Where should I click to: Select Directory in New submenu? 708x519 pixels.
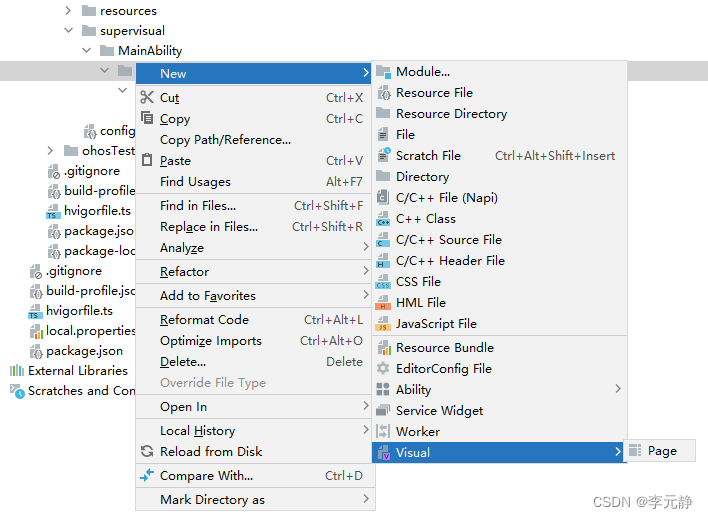(x=500, y=177)
